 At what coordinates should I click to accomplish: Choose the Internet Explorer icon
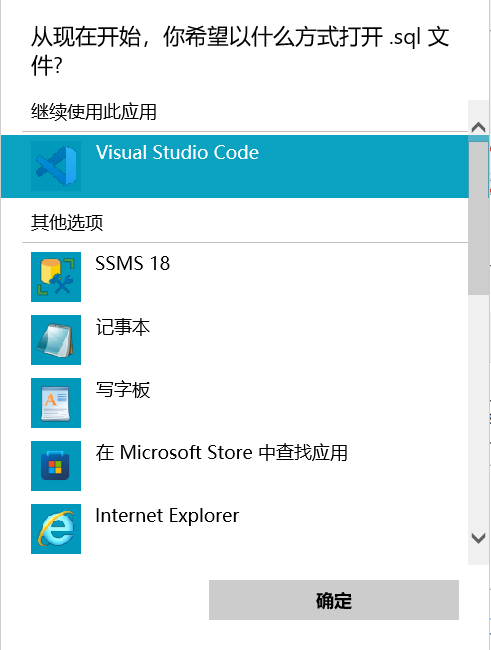(56, 529)
